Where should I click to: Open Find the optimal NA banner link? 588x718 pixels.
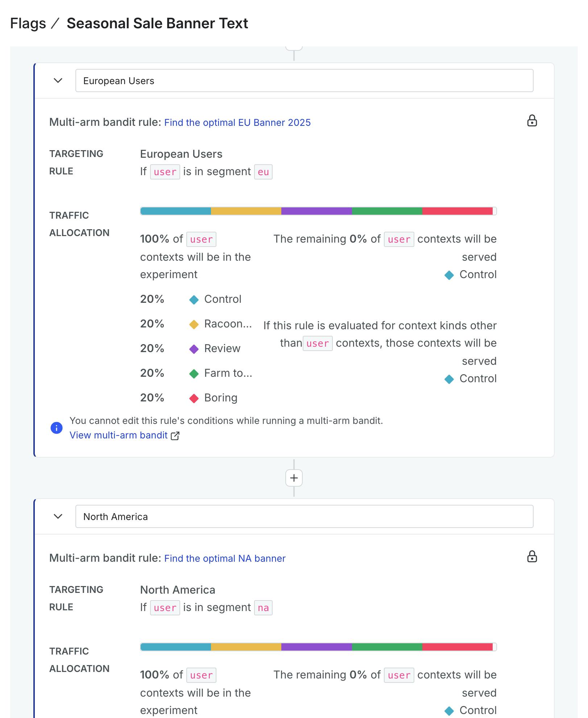[225, 558]
